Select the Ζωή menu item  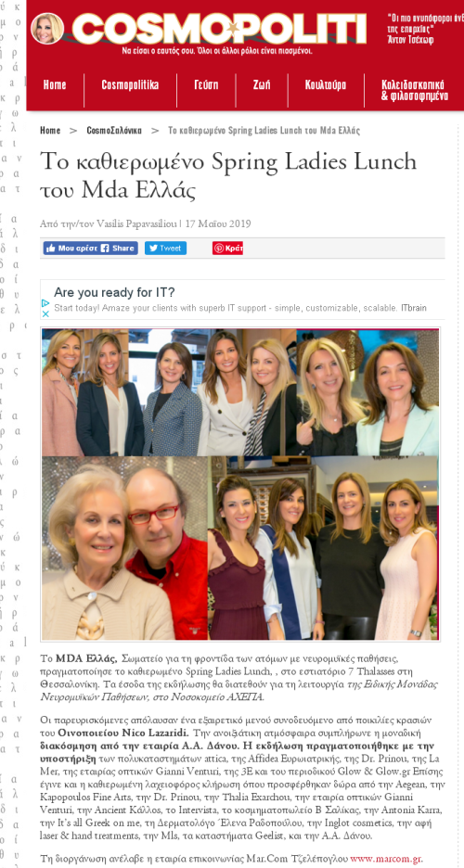(262, 84)
